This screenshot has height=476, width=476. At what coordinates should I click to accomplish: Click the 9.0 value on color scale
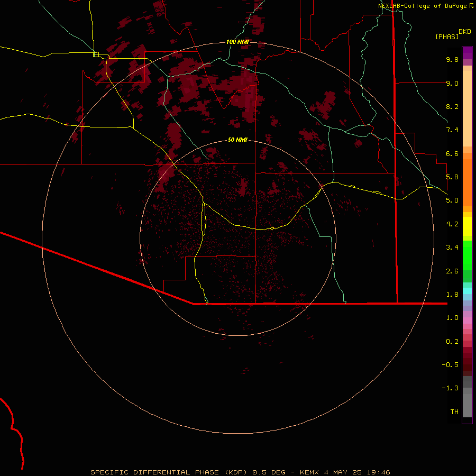[452, 83]
